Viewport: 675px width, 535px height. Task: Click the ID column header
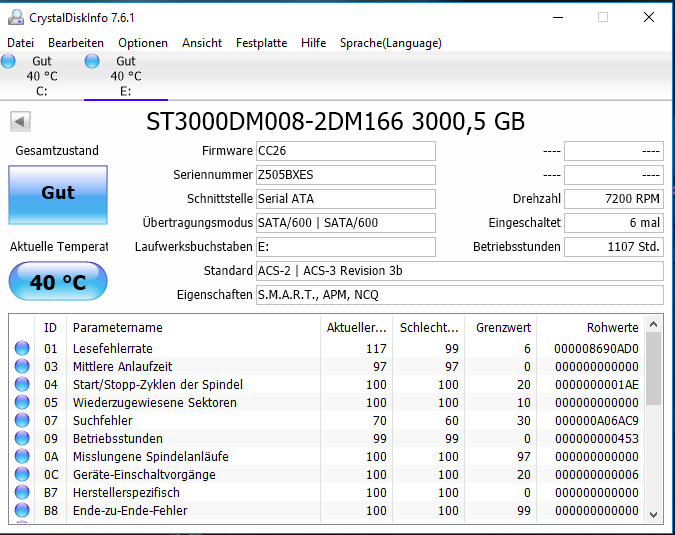tap(50, 328)
